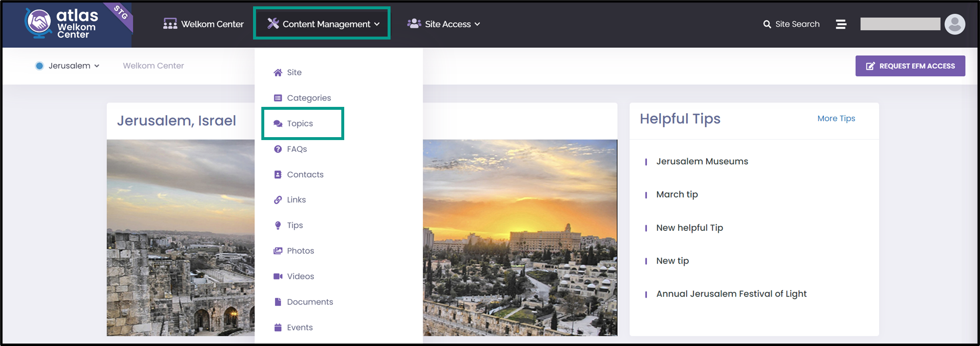Click the Jerusalem old city walls photo
The height and width of the screenshot is (346, 980).
point(180,238)
